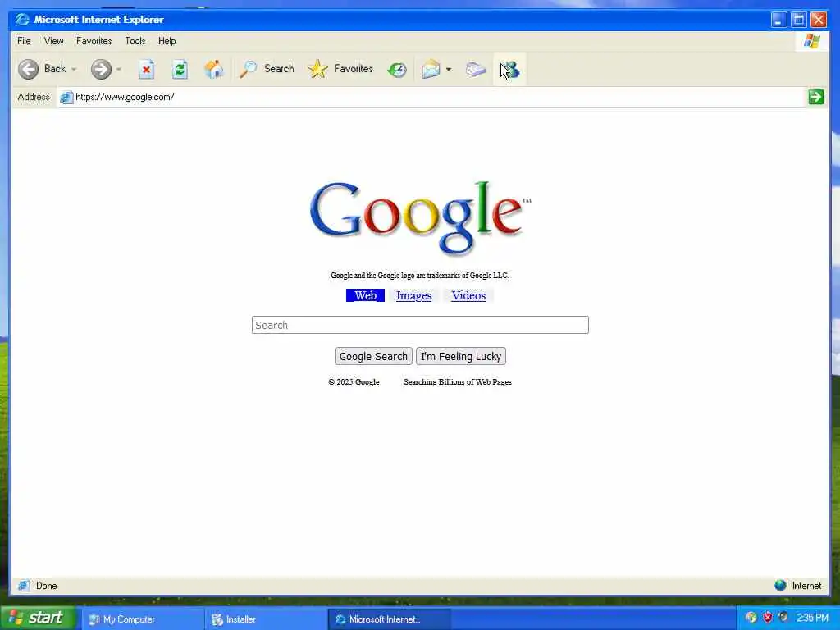Click the red security shield tray icon
Screen dimensions: 840x630
pos(768,618)
